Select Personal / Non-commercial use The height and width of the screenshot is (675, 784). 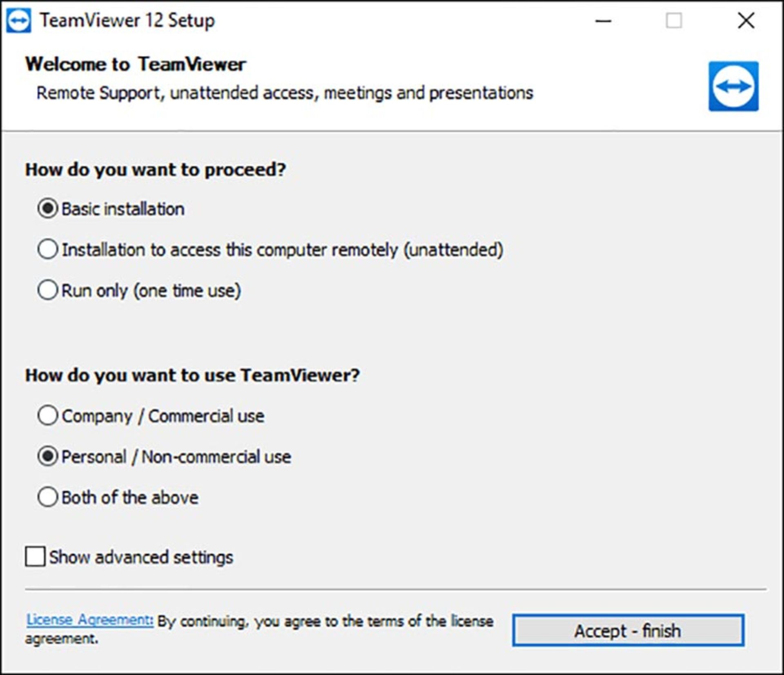tap(48, 456)
